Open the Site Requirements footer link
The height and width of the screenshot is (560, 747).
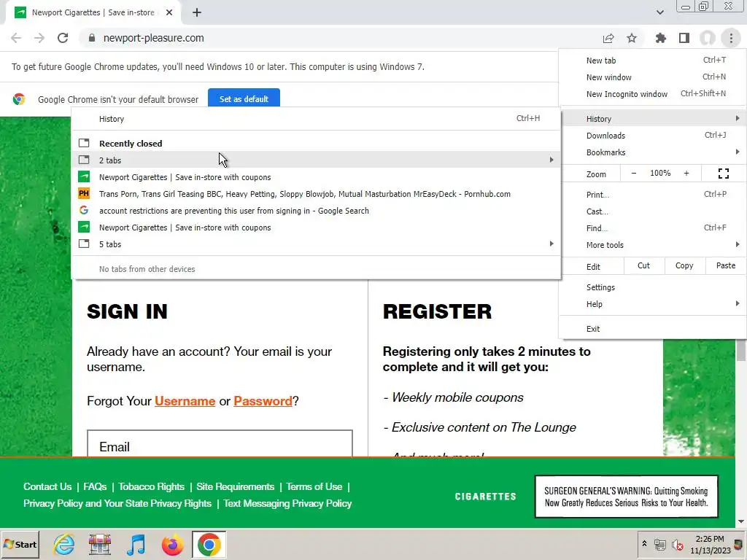tap(236, 486)
